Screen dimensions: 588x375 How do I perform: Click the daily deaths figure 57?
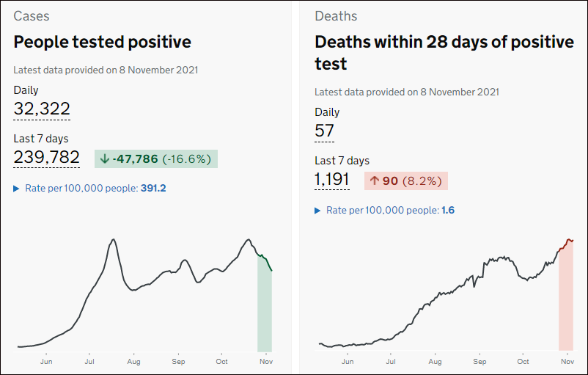coord(324,132)
